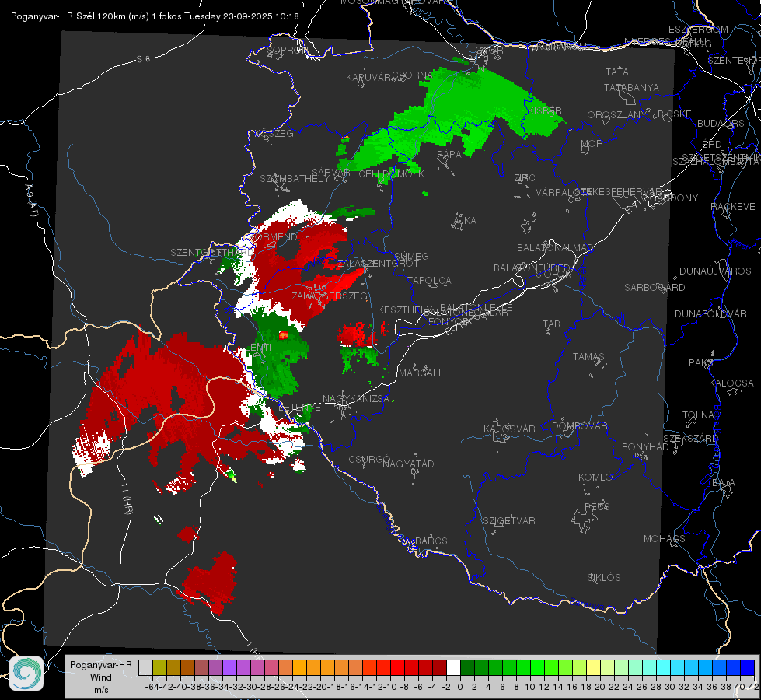Click the ZIRC town label
This screenshot has height=700, width=761.
click(525, 178)
